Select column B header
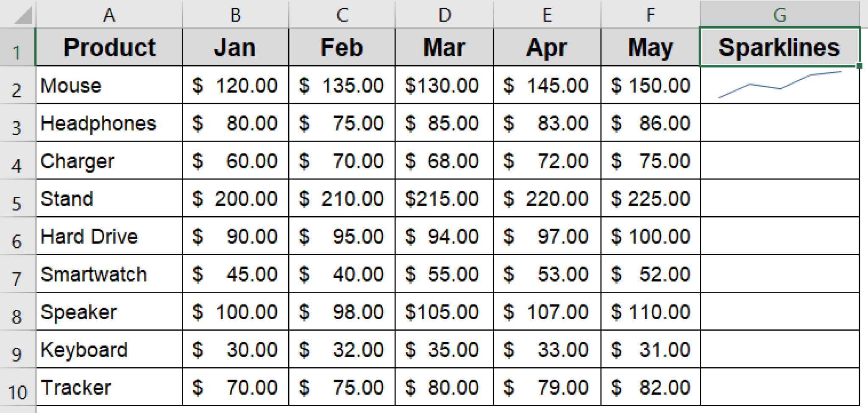 coord(235,14)
